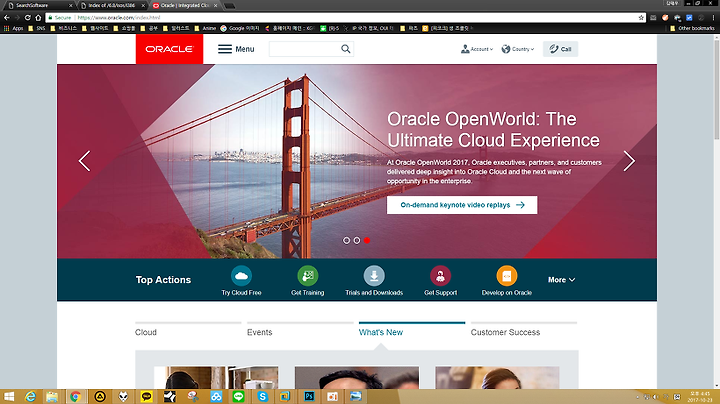Screen dimensions: 720x404
Task: Open LINE from the taskbar
Action: 238,396
